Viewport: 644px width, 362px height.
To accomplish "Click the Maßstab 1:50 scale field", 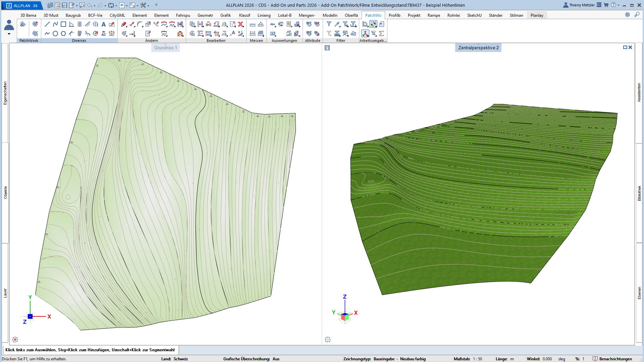I will [477, 359].
